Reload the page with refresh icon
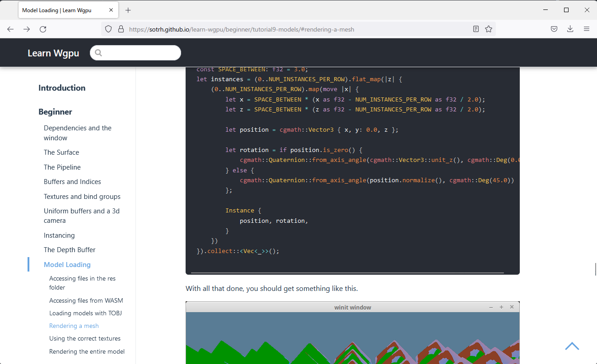The width and height of the screenshot is (597, 364). point(43,29)
